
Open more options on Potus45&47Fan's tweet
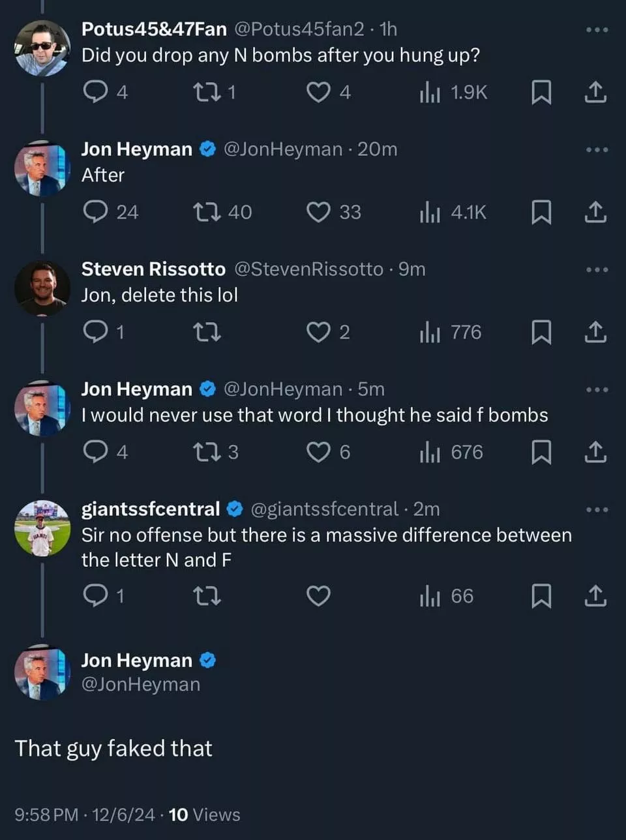point(596,29)
